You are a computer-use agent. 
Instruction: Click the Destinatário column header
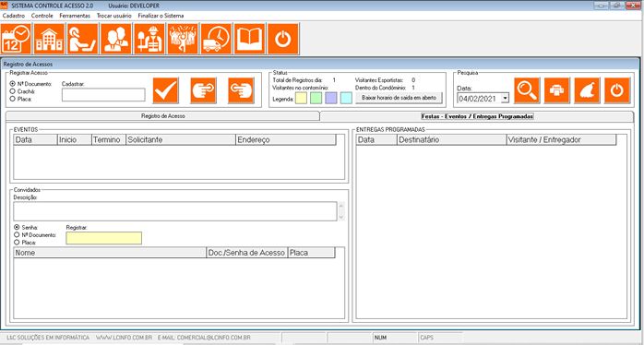click(x=452, y=140)
